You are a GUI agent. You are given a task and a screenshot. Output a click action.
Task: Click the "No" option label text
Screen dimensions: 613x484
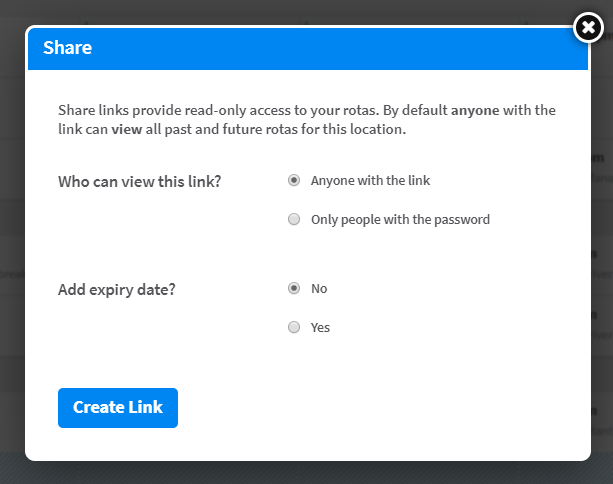(x=319, y=289)
